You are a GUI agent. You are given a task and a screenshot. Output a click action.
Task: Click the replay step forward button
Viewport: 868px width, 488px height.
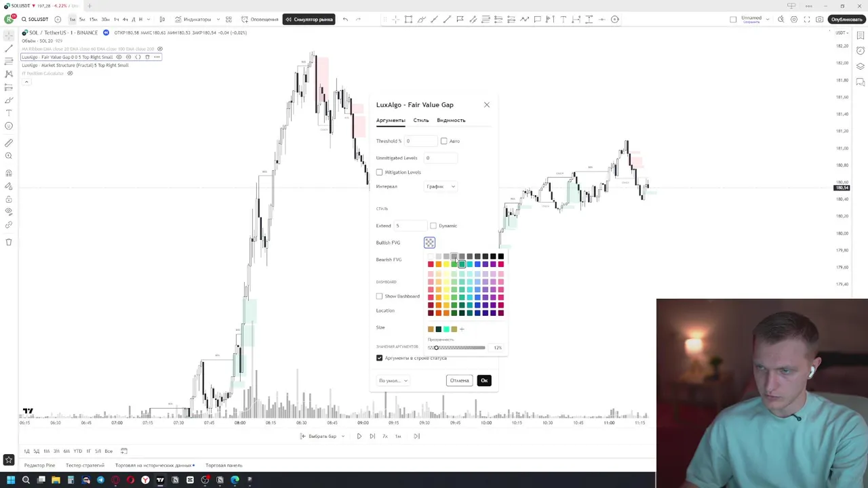tap(372, 436)
